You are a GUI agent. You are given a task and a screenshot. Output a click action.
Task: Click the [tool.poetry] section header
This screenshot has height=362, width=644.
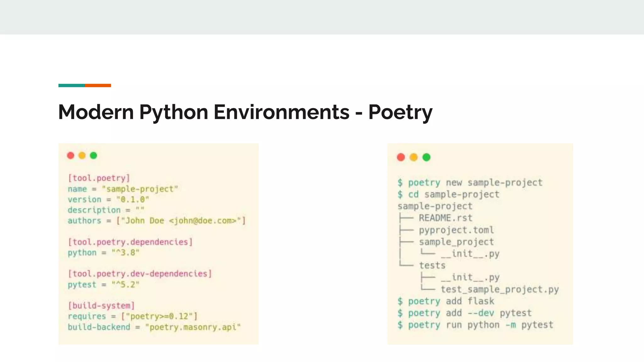99,178
